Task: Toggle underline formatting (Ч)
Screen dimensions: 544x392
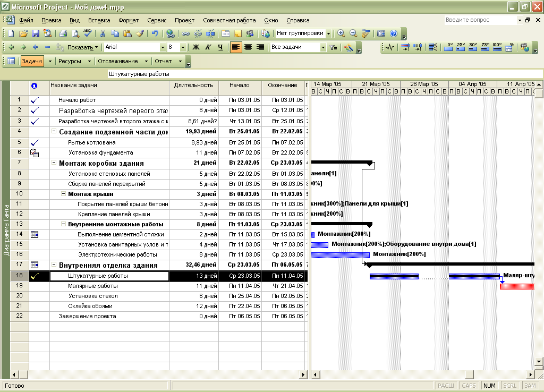Action: coord(220,47)
